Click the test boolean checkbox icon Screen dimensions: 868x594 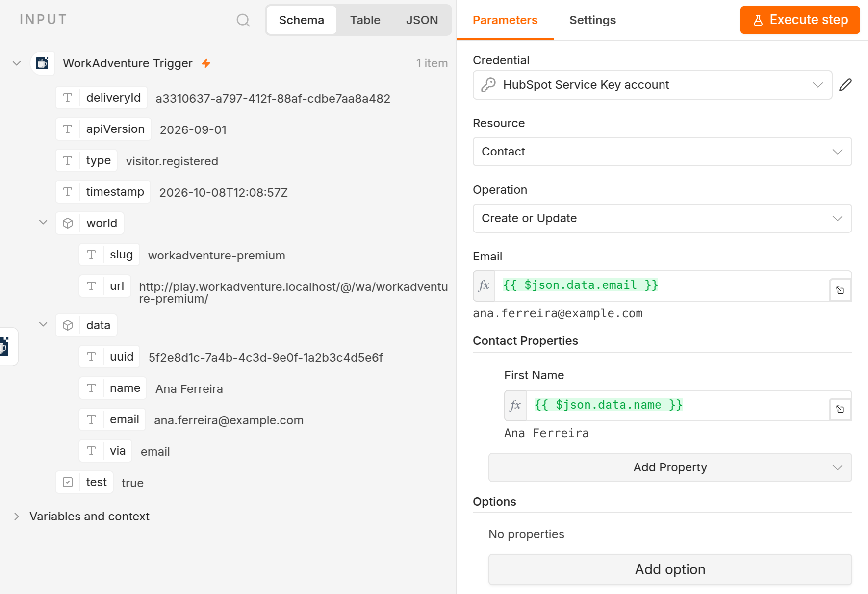68,482
